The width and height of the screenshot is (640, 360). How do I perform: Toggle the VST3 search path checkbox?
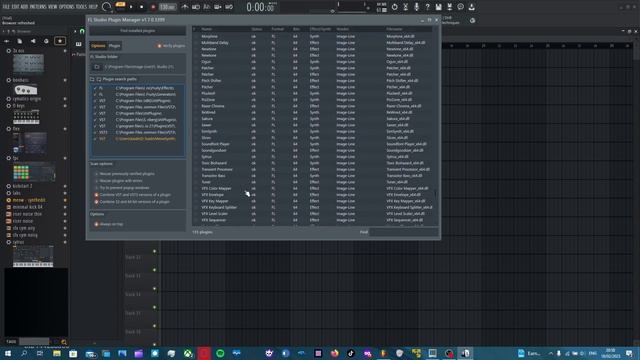click(95, 132)
